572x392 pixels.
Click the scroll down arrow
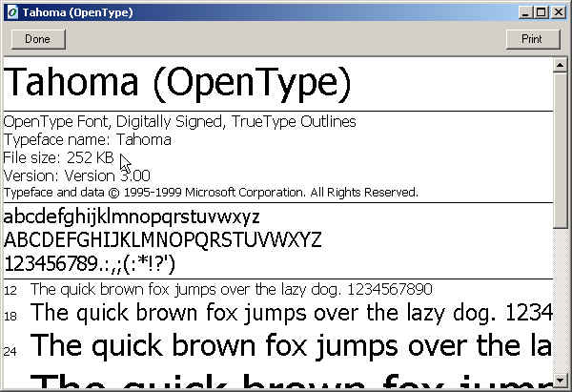560,380
